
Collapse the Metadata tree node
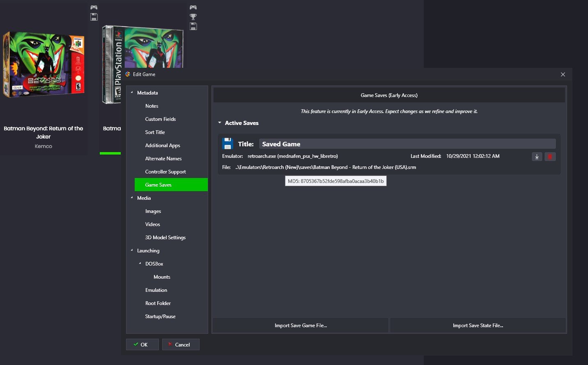(132, 92)
